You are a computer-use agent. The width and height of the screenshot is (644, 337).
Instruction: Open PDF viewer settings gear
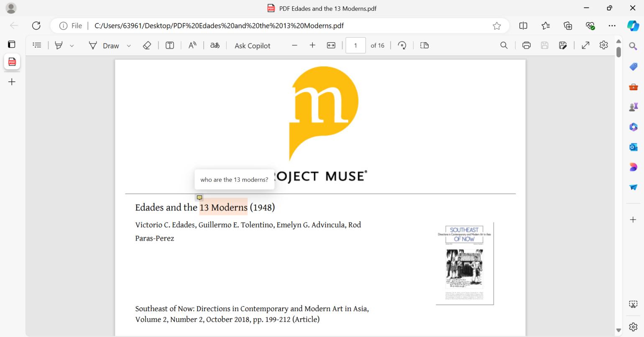pyautogui.click(x=603, y=45)
